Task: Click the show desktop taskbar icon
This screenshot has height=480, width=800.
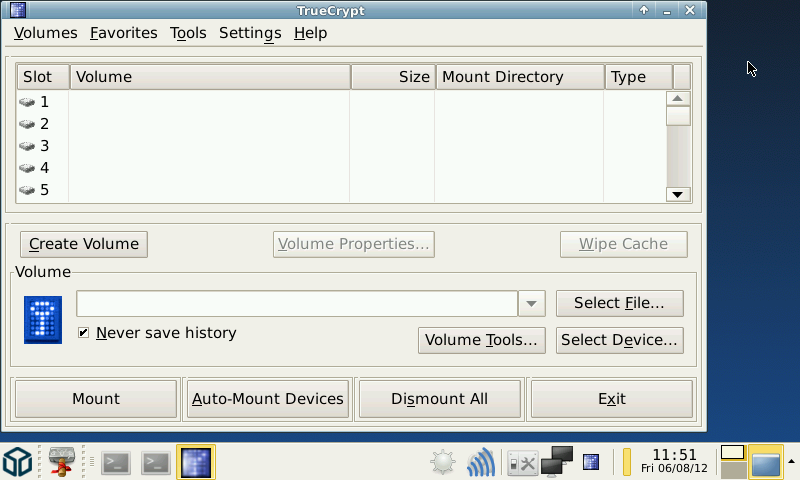Action: pyautogui.click(x=766, y=462)
